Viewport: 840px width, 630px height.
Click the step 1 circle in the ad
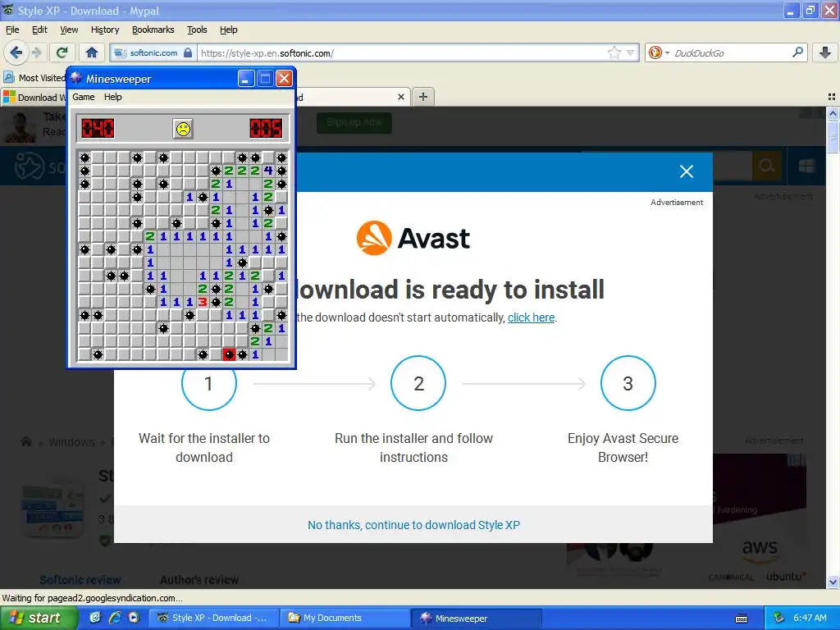tap(208, 383)
